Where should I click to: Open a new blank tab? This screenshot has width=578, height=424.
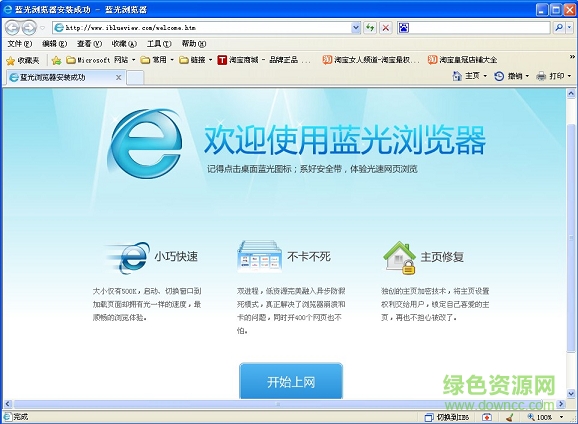[135, 78]
